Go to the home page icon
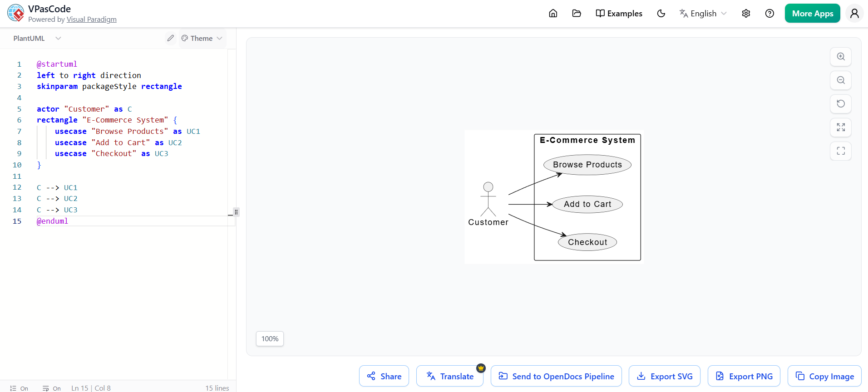Viewport: 868px width, 392px height. [553, 14]
